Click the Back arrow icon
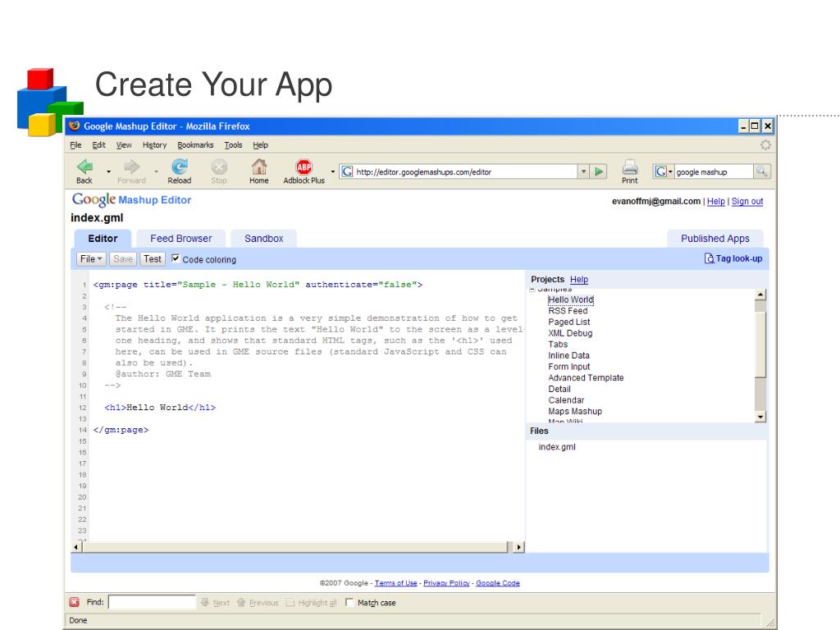Screen dimensions: 840x630 84,167
